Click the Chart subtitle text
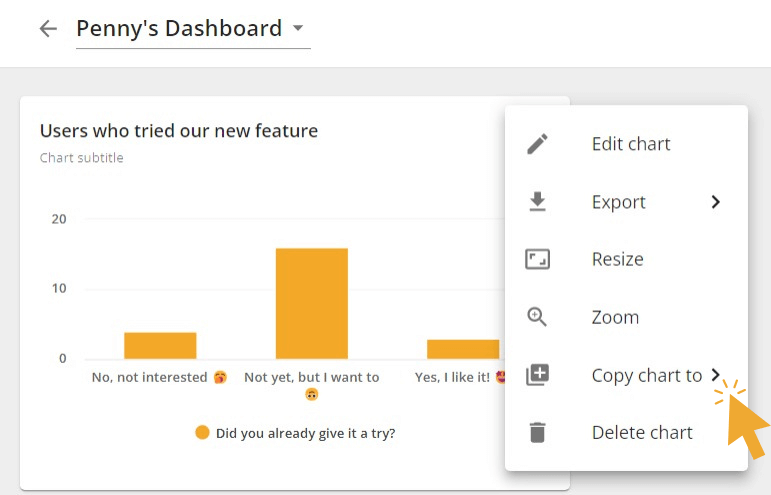The height and width of the screenshot is (495, 771). tap(82, 158)
